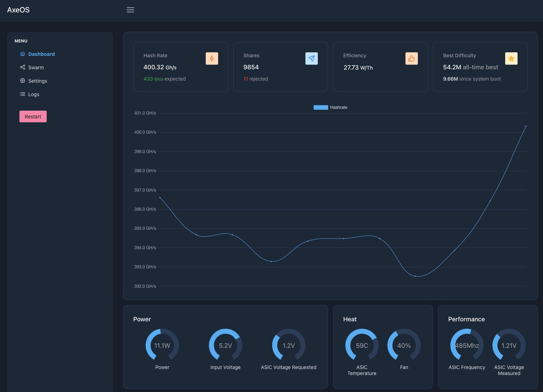The width and height of the screenshot is (543, 392).
Task: Open the Swarm menu item
Action: (x=36, y=68)
